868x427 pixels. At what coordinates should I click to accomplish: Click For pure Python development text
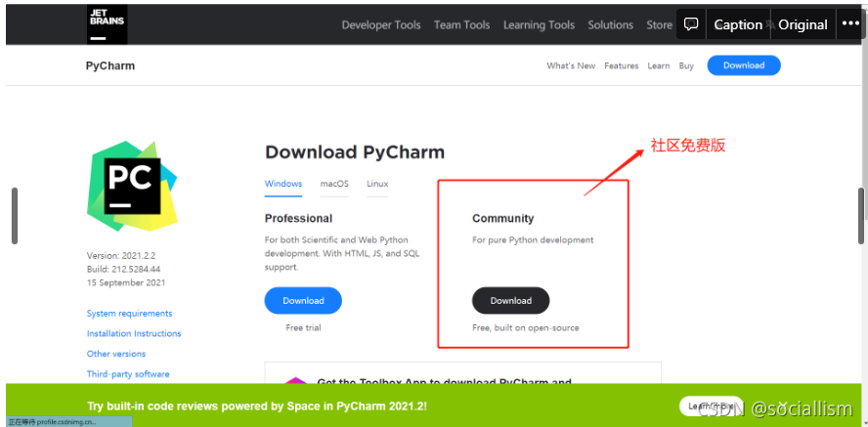tap(533, 240)
